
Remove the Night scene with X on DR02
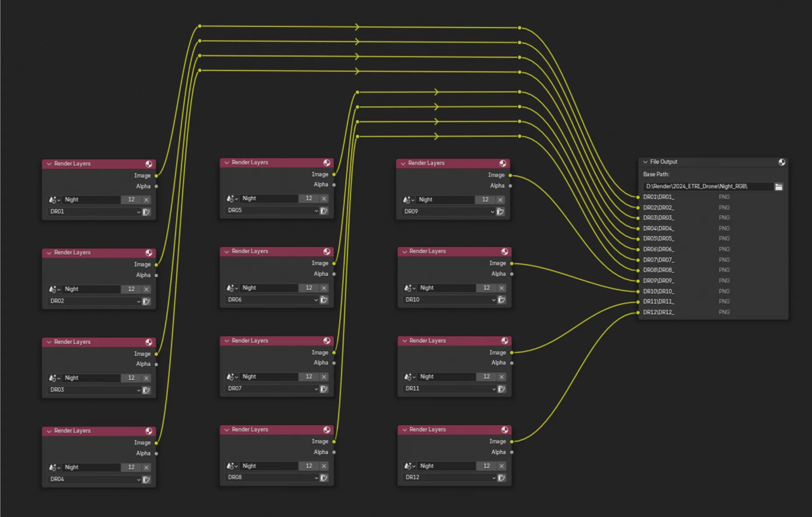point(146,289)
